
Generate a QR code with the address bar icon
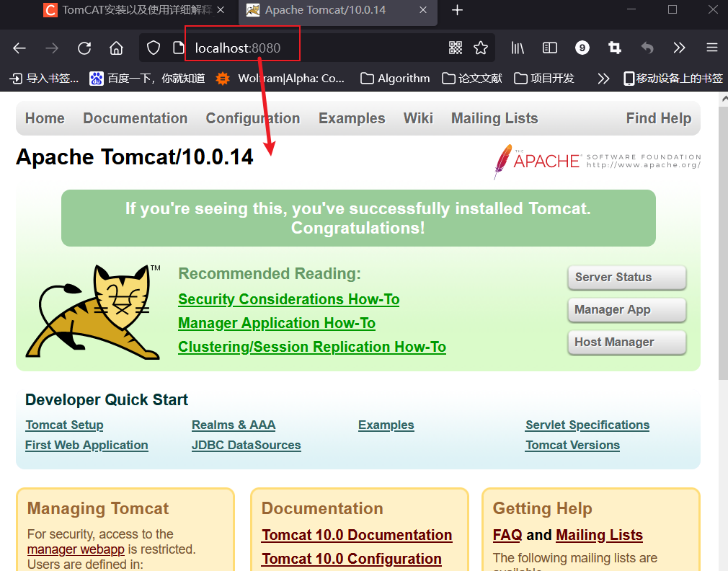[456, 48]
